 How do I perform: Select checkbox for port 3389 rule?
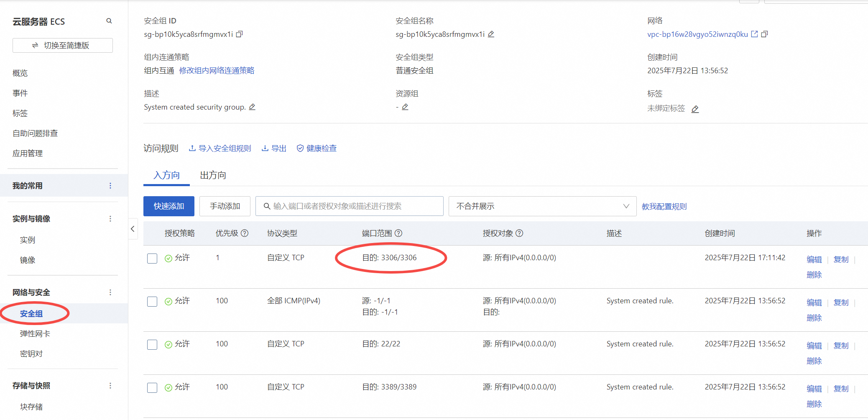152,388
